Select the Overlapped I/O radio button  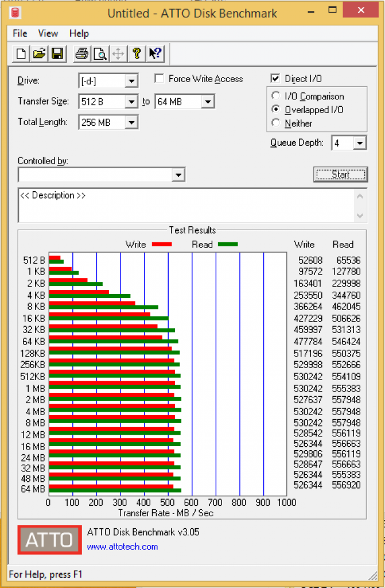point(276,110)
